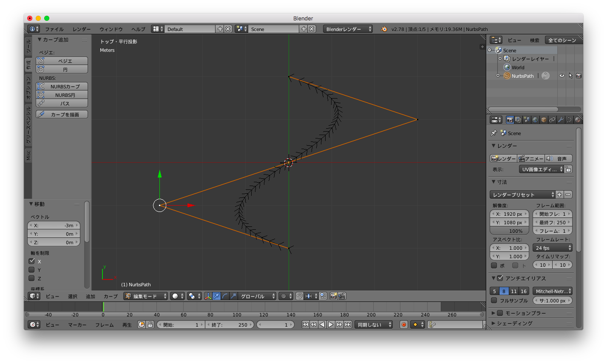Open the 同期しない playback sync dropdown
Viewport: 607px width, 364px height.
tap(373, 324)
